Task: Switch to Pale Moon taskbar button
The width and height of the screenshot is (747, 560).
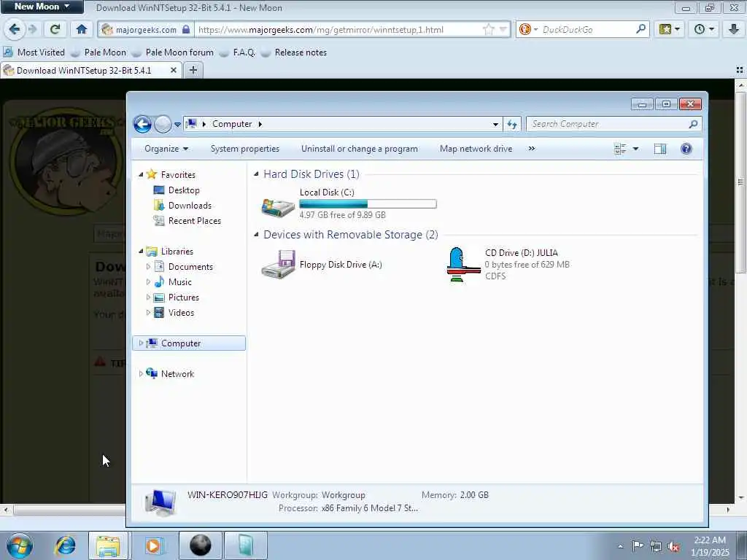Action: click(201, 545)
